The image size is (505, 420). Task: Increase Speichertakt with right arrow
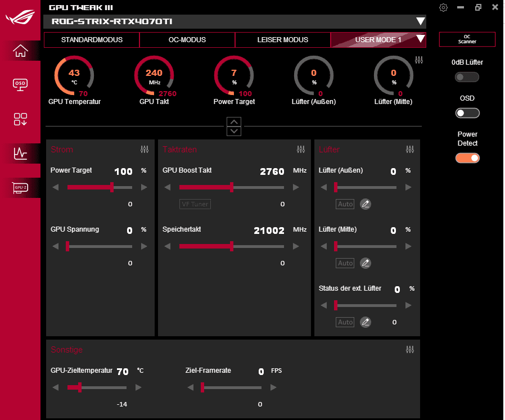(296, 246)
